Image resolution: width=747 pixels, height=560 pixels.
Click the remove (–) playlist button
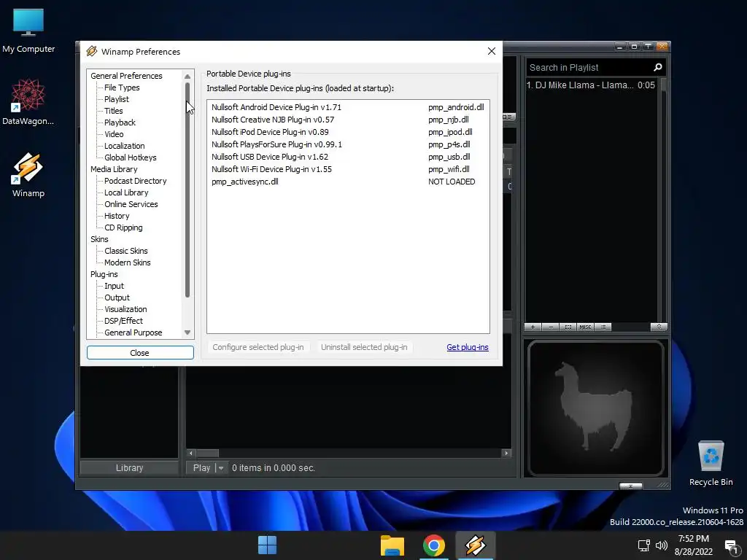[551, 327]
